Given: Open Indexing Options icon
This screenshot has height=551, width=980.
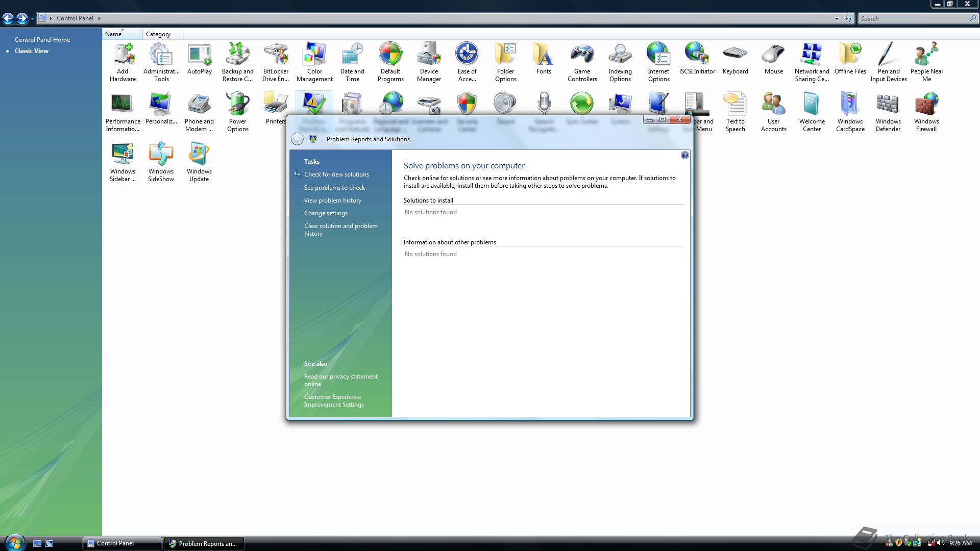Looking at the screenshot, I should [620, 62].
